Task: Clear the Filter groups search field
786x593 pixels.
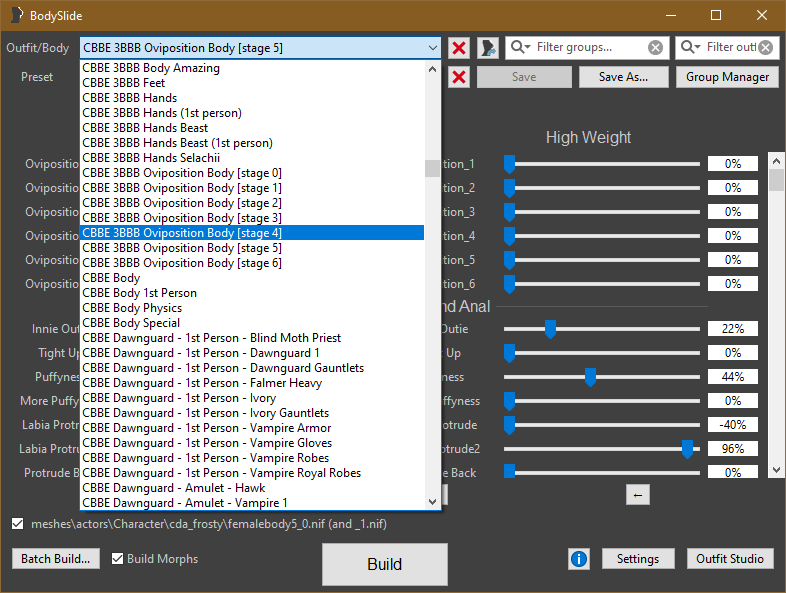Action: 655,48
